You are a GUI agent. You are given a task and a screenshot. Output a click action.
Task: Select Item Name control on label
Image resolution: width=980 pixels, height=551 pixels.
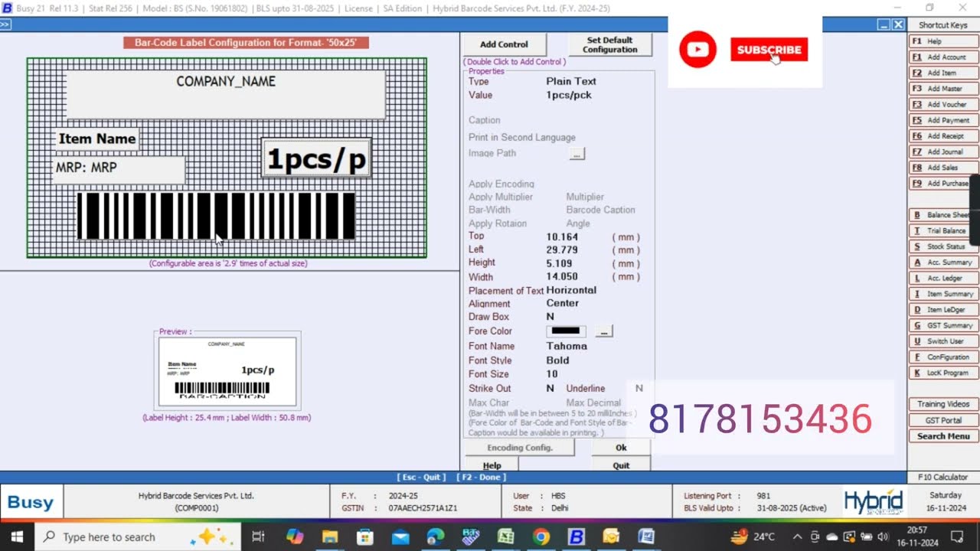tap(97, 139)
